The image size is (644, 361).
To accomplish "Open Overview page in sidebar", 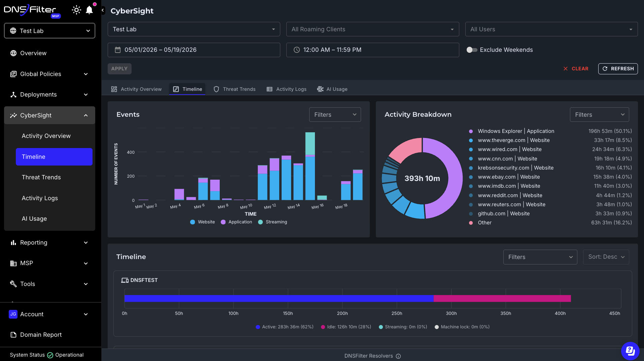I will (x=49, y=53).
